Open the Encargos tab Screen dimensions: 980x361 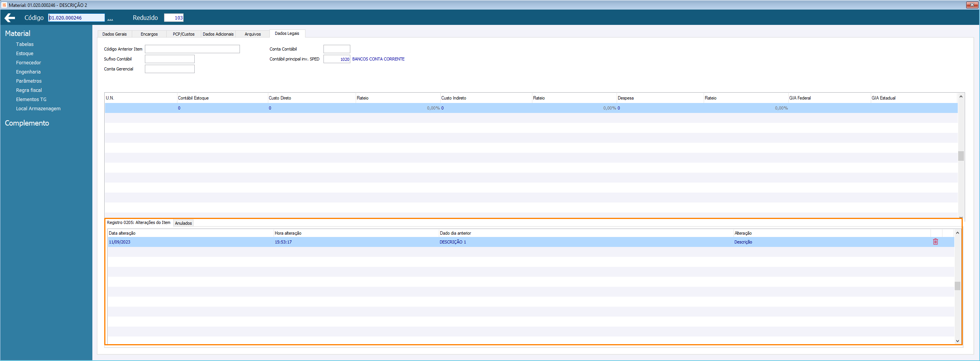tap(149, 34)
